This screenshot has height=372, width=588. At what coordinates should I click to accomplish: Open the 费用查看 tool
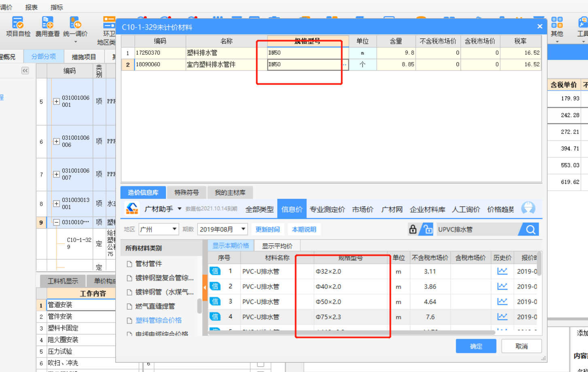point(47,26)
